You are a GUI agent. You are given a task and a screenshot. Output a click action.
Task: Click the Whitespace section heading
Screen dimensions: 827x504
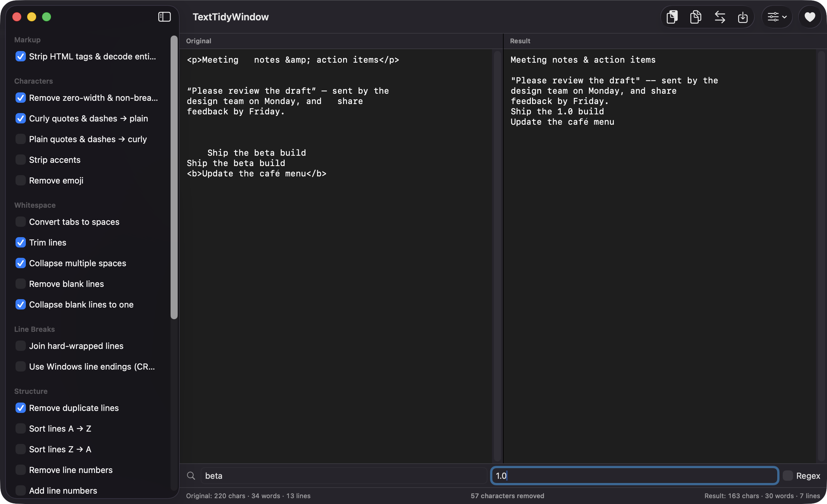click(35, 205)
